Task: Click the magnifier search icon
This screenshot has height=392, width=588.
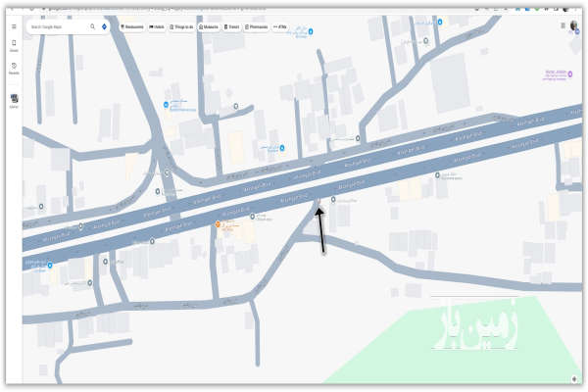Action: pos(92,26)
